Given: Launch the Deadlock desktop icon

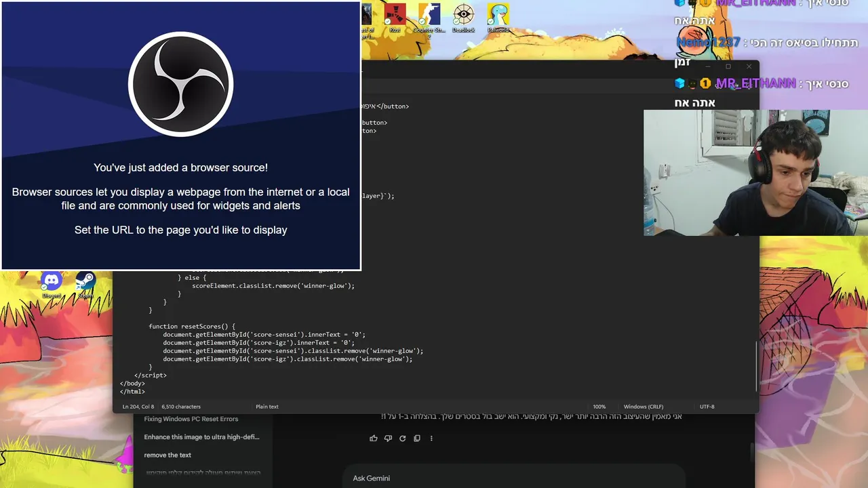Looking at the screenshot, I should [x=464, y=18].
